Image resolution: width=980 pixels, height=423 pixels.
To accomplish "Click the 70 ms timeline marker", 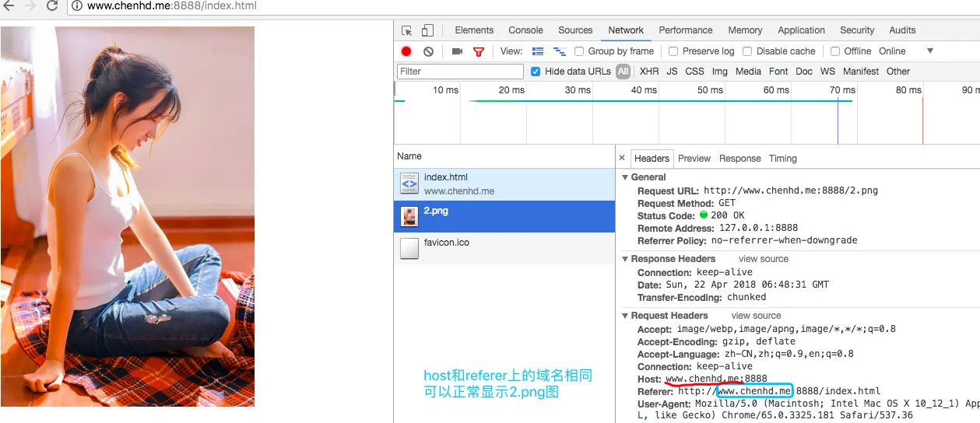I will [x=842, y=90].
